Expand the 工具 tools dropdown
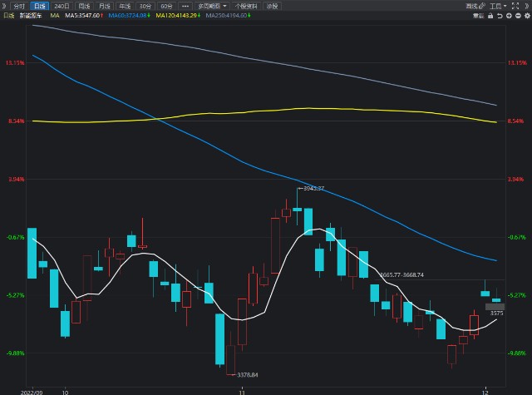Viewport: 532px width, 395px height. pyautogui.click(x=498, y=6)
